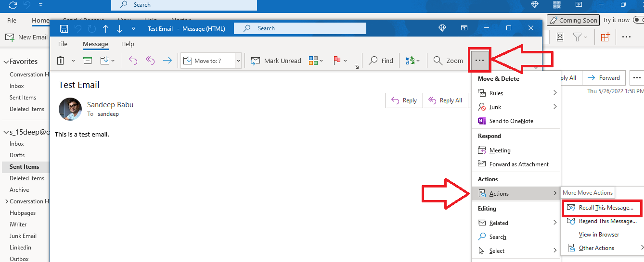Click Forward in the main window reading pane

[604, 78]
